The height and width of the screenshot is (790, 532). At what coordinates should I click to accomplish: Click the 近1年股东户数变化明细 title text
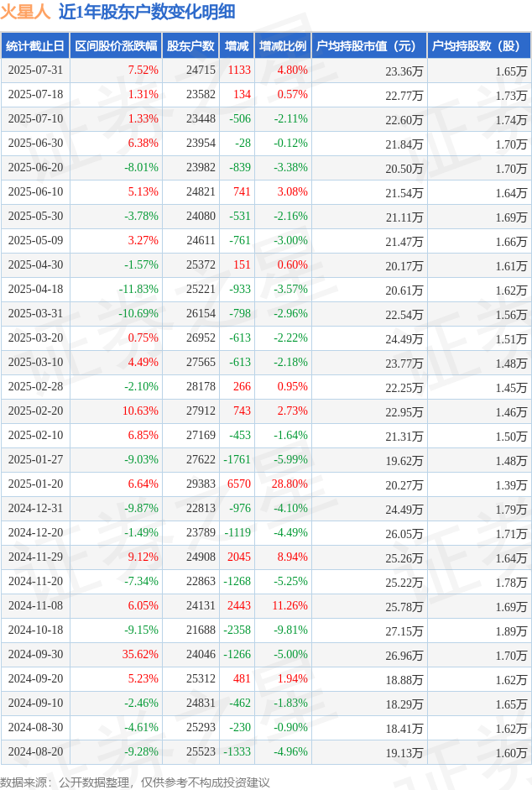[x=147, y=12]
